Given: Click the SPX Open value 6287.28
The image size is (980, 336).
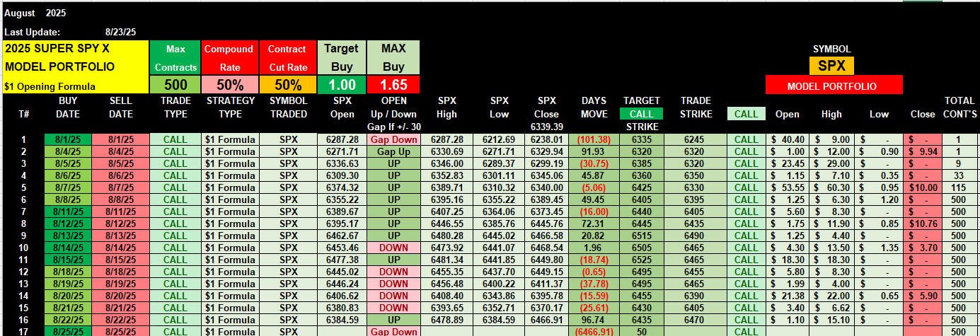Looking at the screenshot, I should (x=341, y=140).
